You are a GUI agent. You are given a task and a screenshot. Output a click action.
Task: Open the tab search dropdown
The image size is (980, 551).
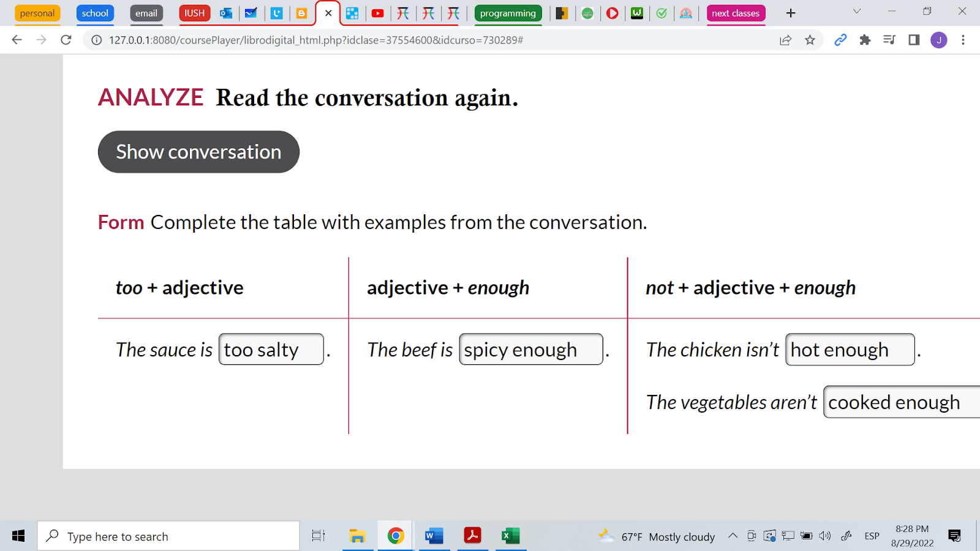[x=857, y=11]
